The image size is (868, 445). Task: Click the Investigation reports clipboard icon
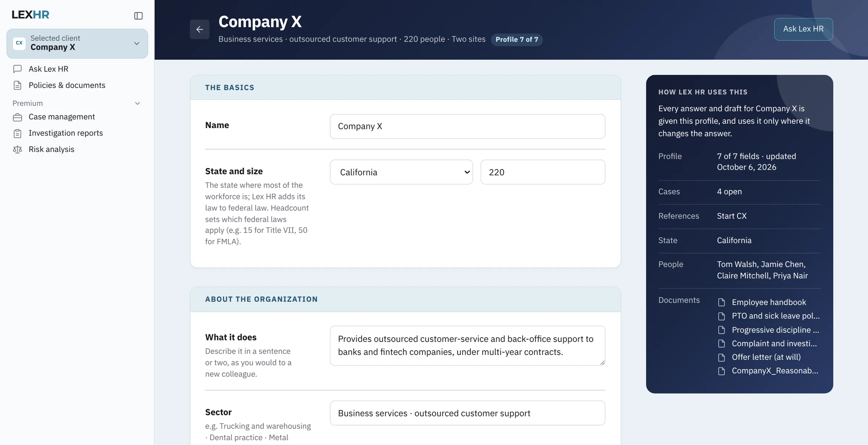click(17, 133)
